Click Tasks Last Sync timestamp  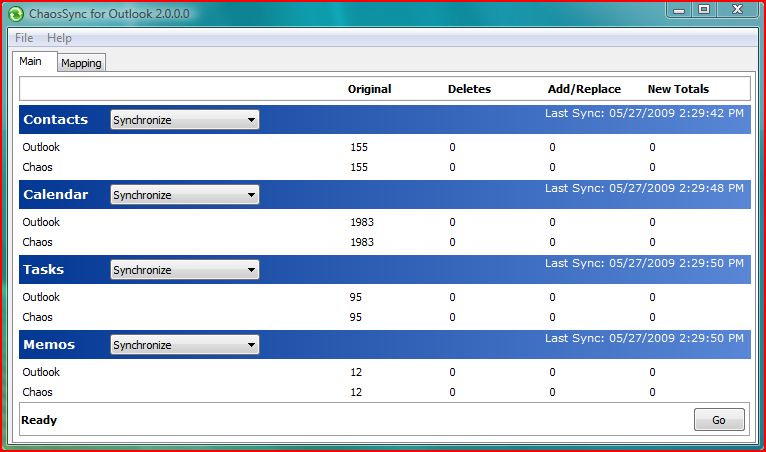pos(644,263)
